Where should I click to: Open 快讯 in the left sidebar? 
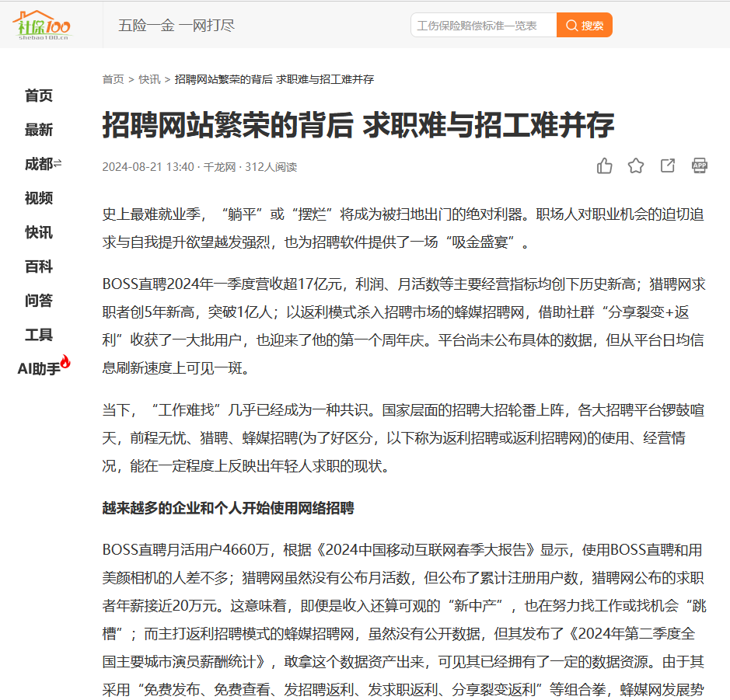[x=39, y=232]
